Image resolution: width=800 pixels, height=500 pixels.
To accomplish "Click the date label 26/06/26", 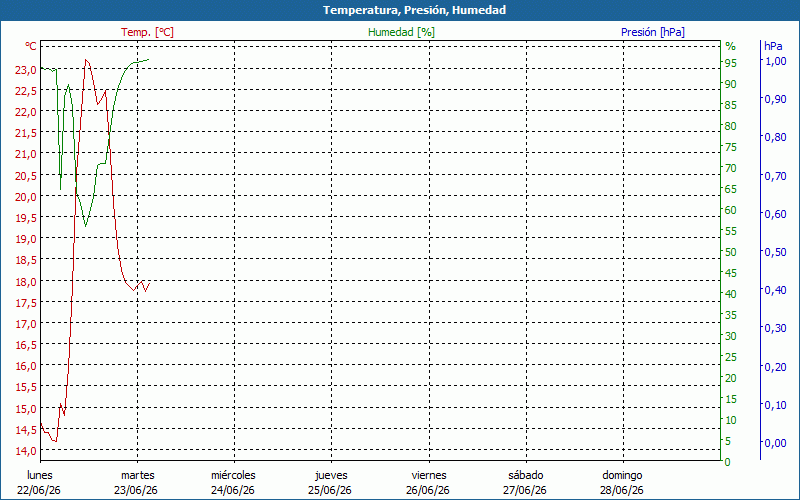I will click(x=428, y=490).
